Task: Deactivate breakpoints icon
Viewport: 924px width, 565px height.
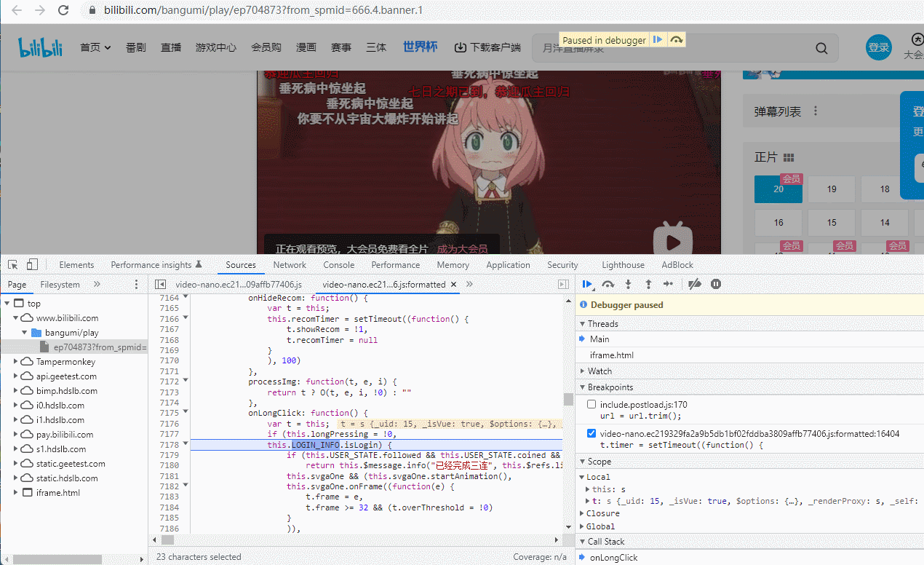Action: coord(695,284)
